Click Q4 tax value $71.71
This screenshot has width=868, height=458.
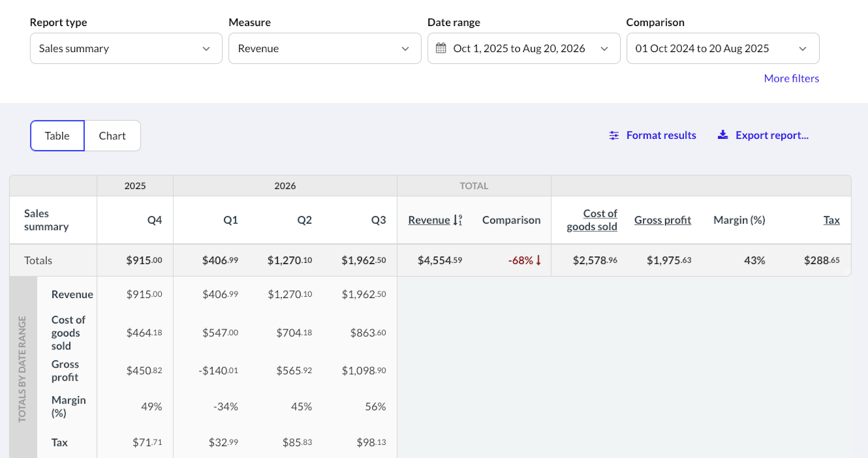coord(148,443)
